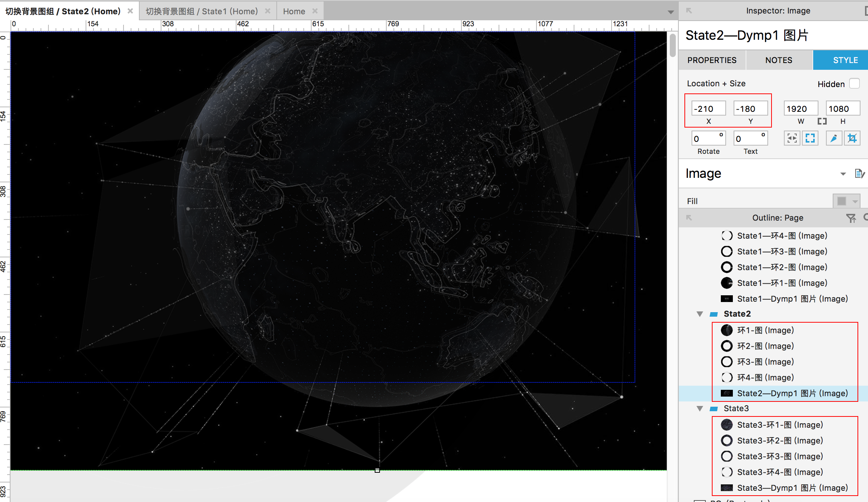
Task: Click the crop image icon
Action: pos(852,138)
